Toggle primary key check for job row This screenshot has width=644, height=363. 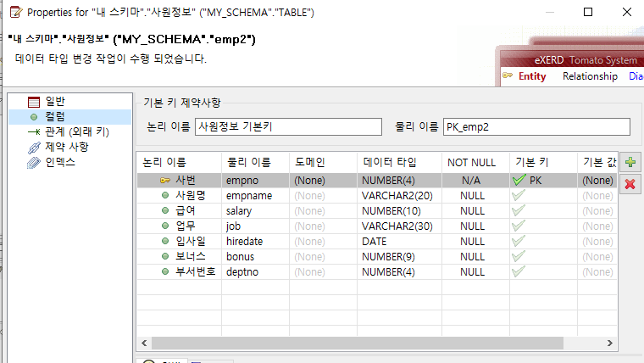tap(519, 226)
